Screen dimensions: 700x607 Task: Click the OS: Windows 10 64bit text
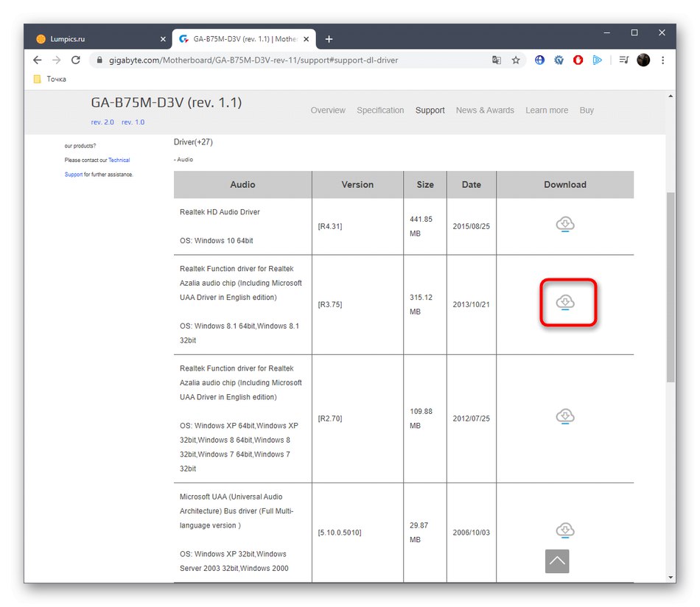pos(216,241)
